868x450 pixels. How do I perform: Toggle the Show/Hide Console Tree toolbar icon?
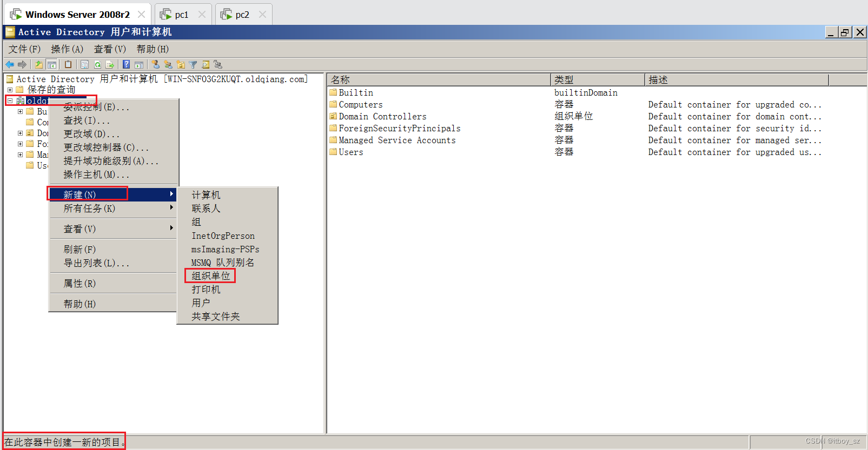point(52,65)
